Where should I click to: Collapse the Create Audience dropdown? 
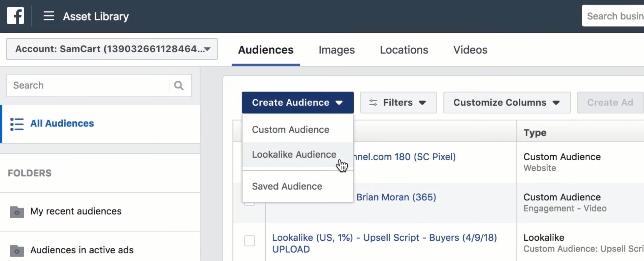[x=298, y=103]
